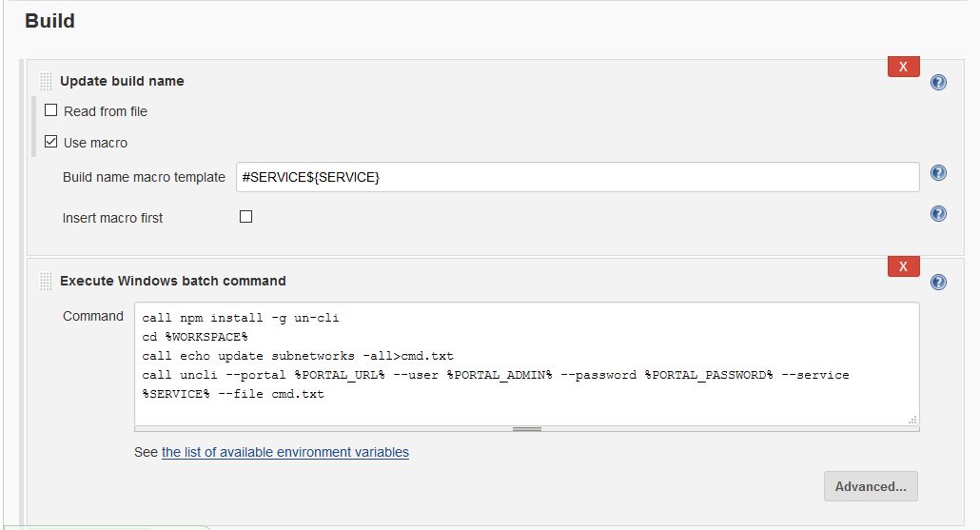
Task: Open help for Insert macro first option
Action: [x=938, y=214]
